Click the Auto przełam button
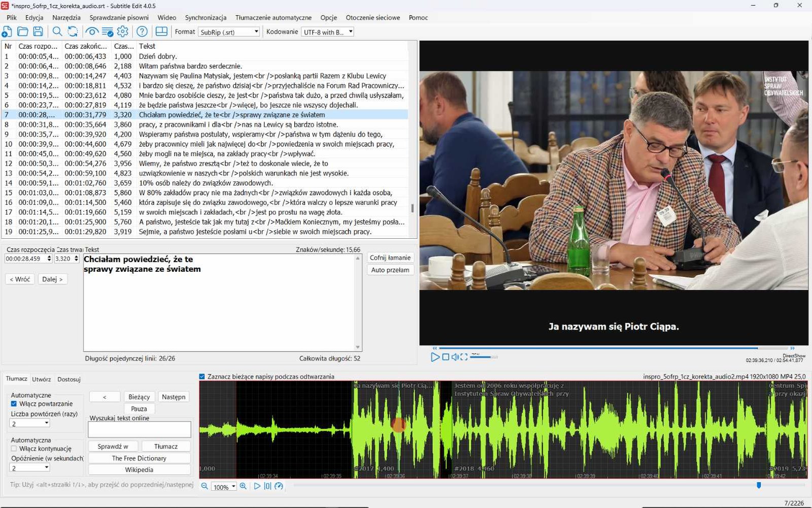 390,270
